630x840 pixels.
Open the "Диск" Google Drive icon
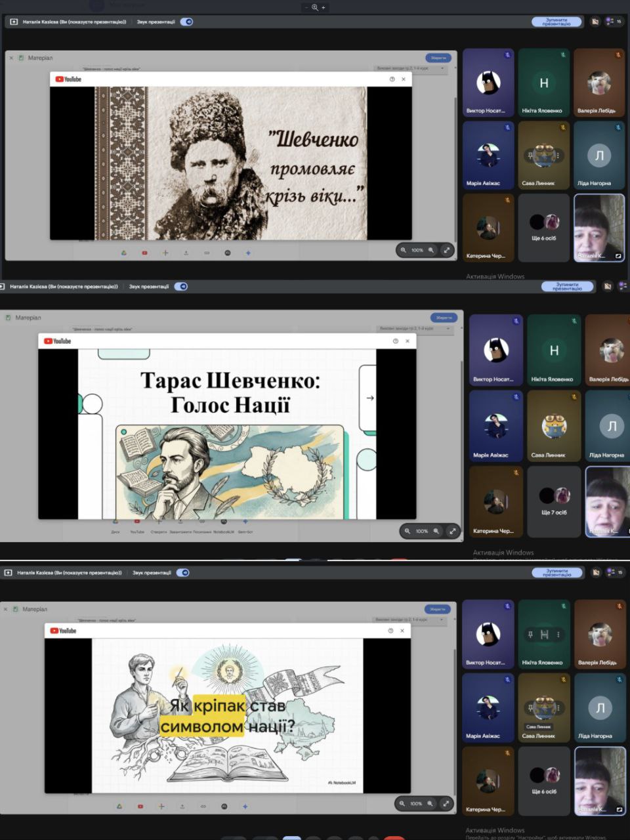pyautogui.click(x=115, y=523)
